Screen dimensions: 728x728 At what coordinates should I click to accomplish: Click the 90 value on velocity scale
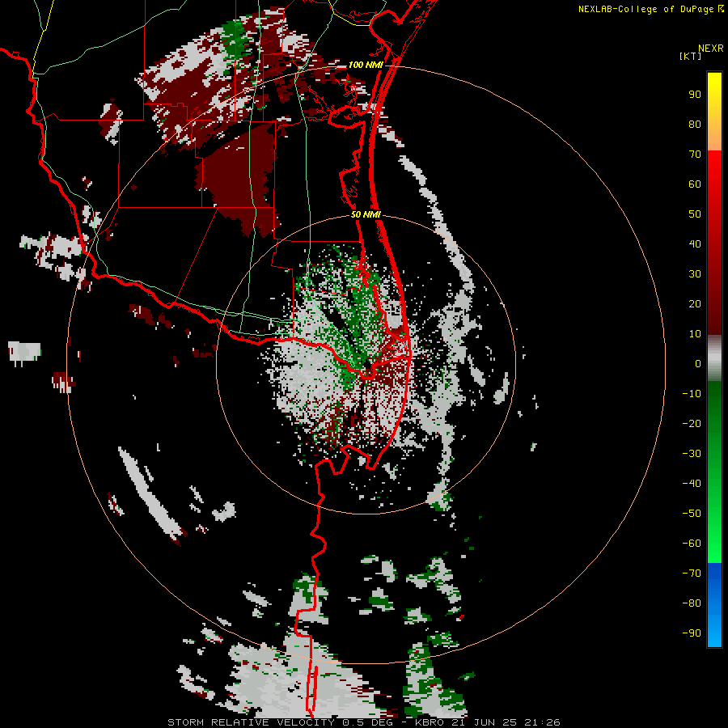(695, 95)
